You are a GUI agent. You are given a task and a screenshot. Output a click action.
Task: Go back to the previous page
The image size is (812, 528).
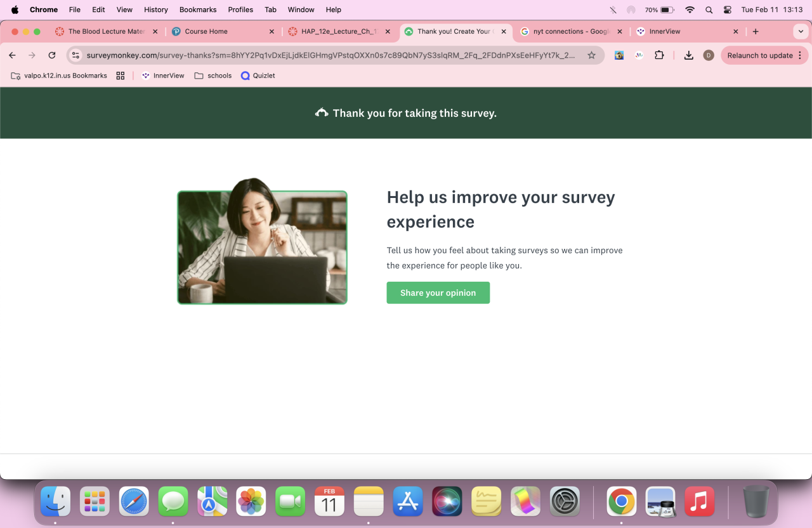tap(12, 55)
